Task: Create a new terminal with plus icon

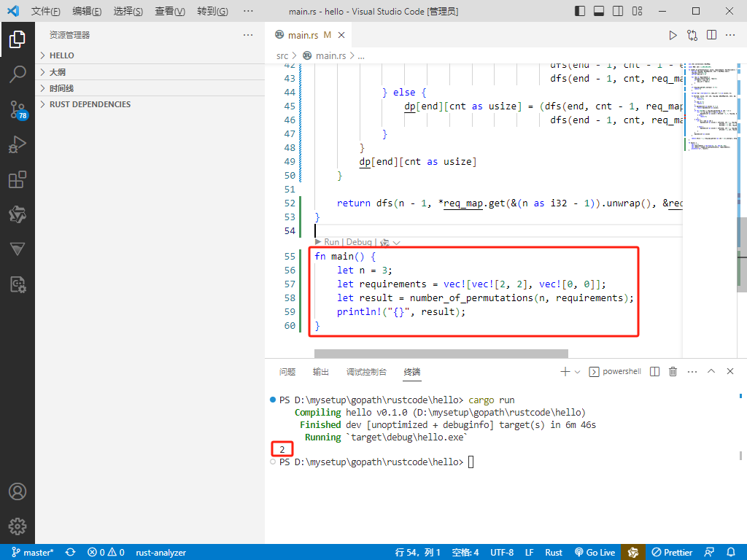Action: click(x=565, y=371)
